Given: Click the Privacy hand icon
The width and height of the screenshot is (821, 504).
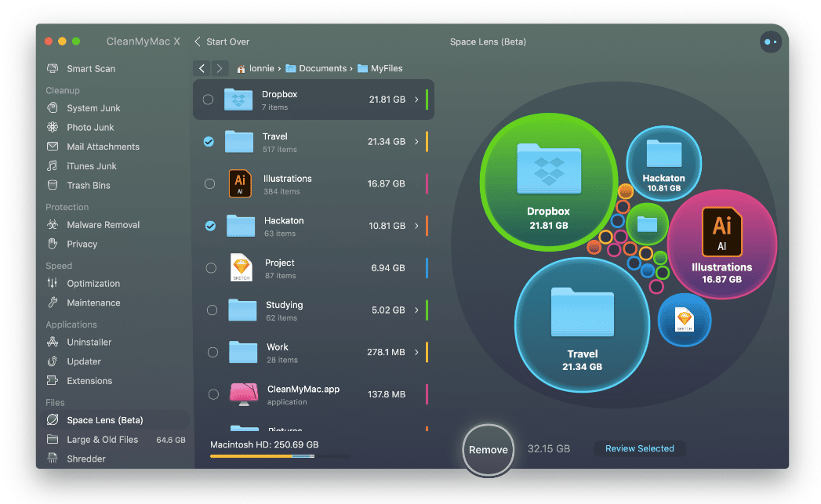Looking at the screenshot, I should [x=53, y=245].
